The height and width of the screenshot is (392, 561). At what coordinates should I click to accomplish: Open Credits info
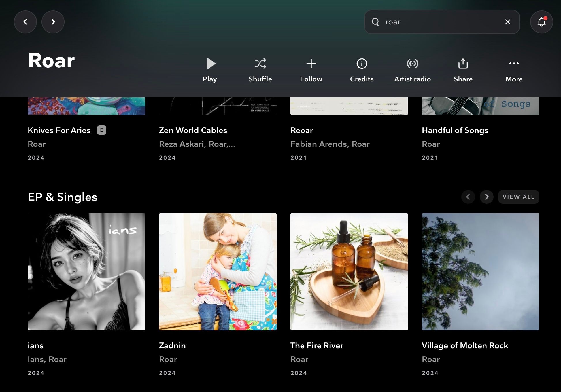362,70
